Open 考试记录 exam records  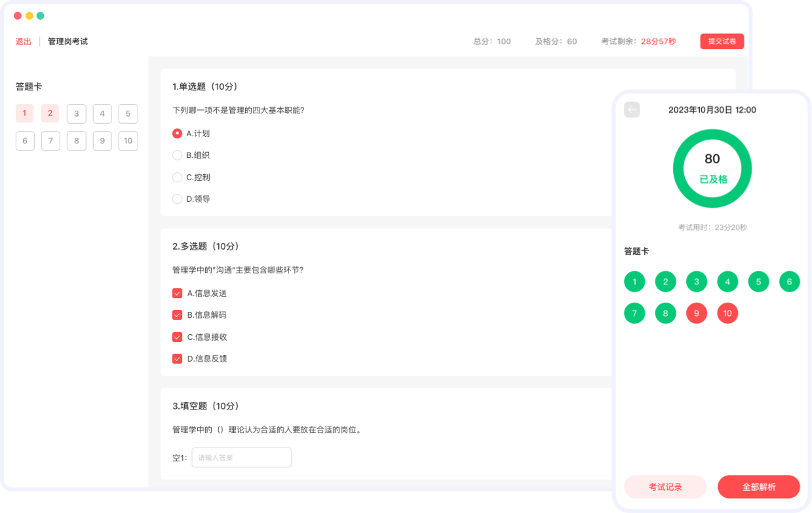(x=665, y=487)
